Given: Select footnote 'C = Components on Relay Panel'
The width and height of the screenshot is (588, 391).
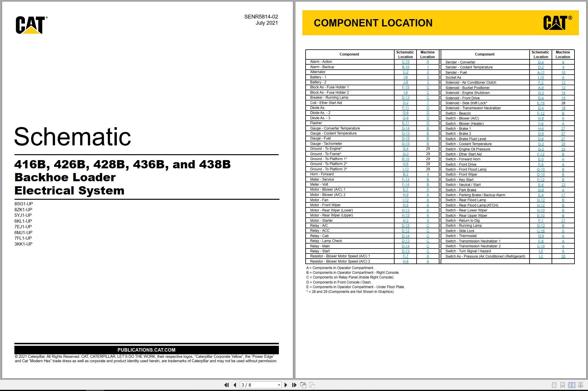Looking at the screenshot, I should 350,277.
